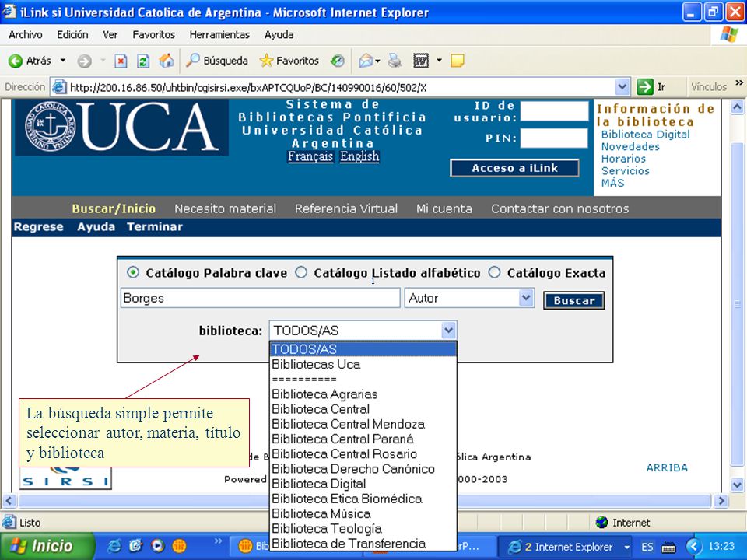Open the Favoritos star toolbar button
Screen dimensions: 747x560
click(289, 61)
